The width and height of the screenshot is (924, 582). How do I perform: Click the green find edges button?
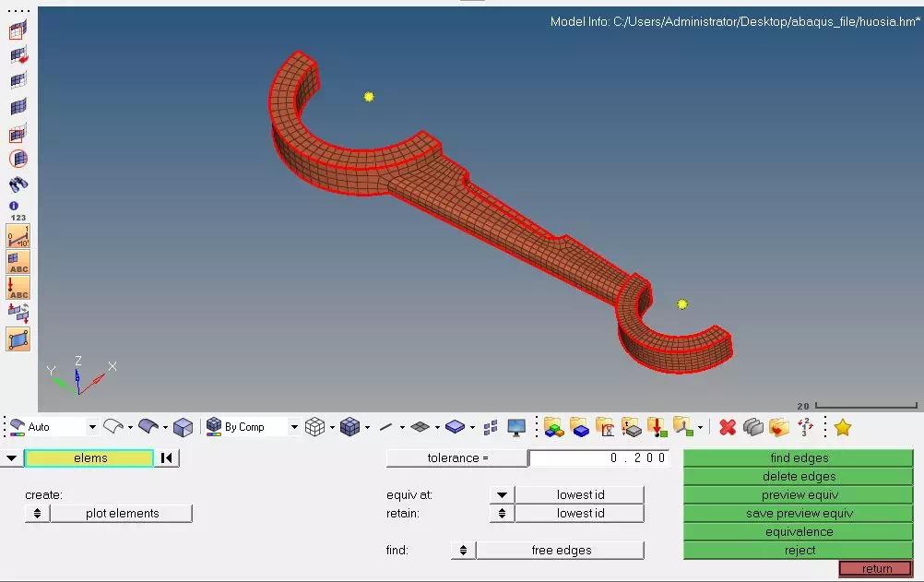pos(799,458)
